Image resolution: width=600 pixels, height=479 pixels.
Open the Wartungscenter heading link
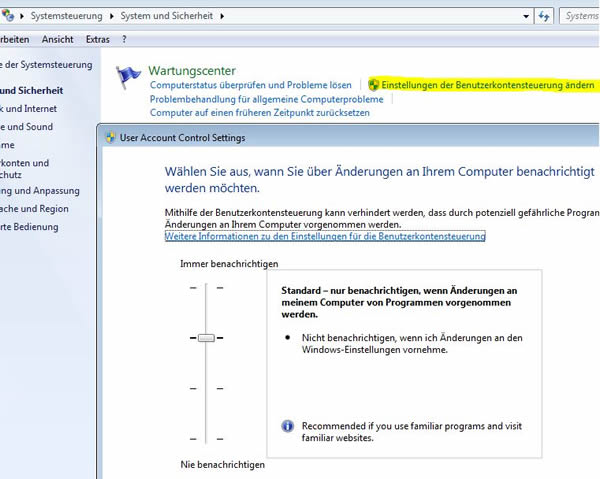coord(192,71)
